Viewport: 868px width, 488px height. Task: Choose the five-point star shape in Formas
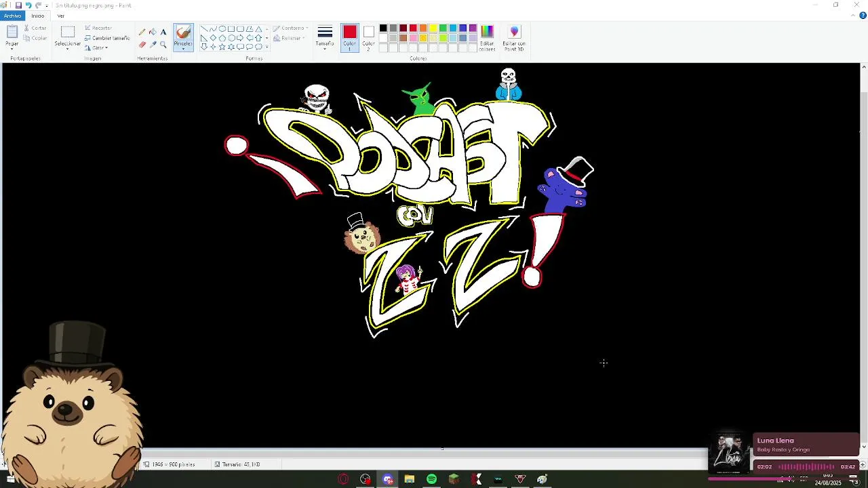coord(222,47)
